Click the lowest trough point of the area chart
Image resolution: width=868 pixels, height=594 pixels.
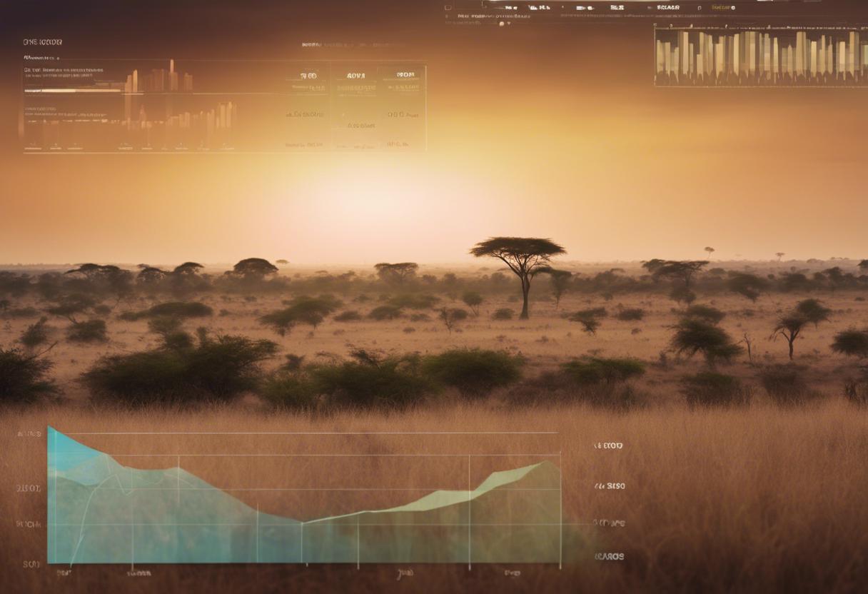tap(301, 523)
